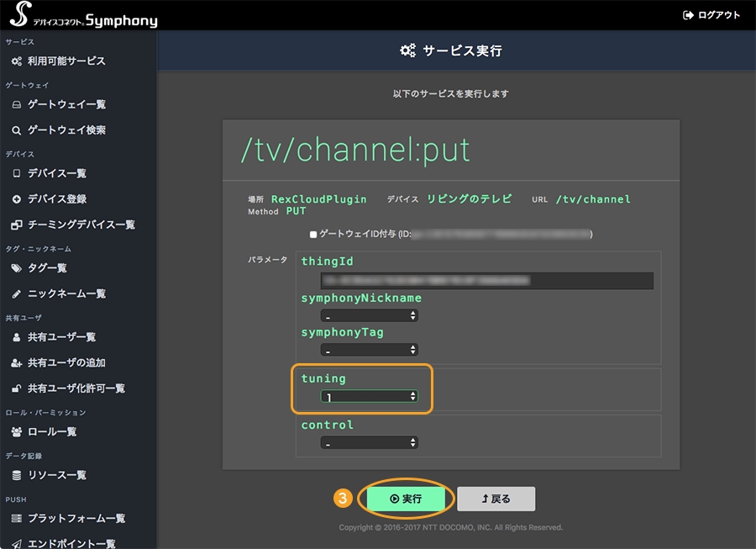
Task: Open ニックネーム一覧 in sidebar
Action: (66, 293)
